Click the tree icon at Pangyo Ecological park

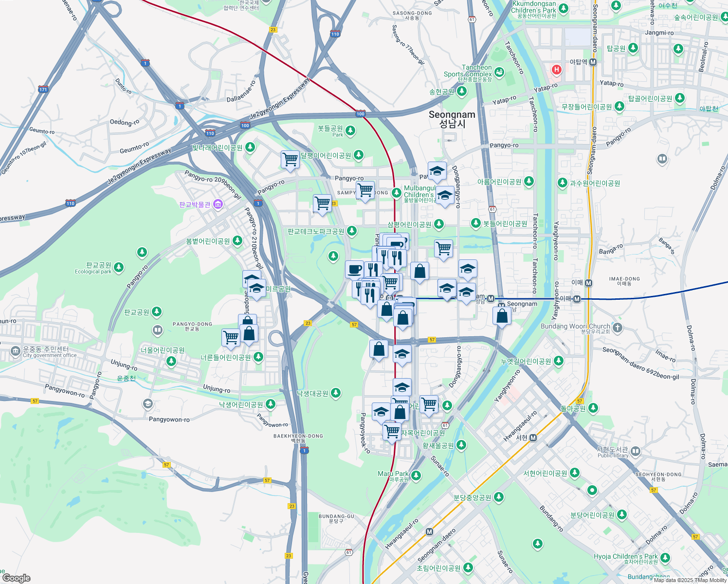118,267
